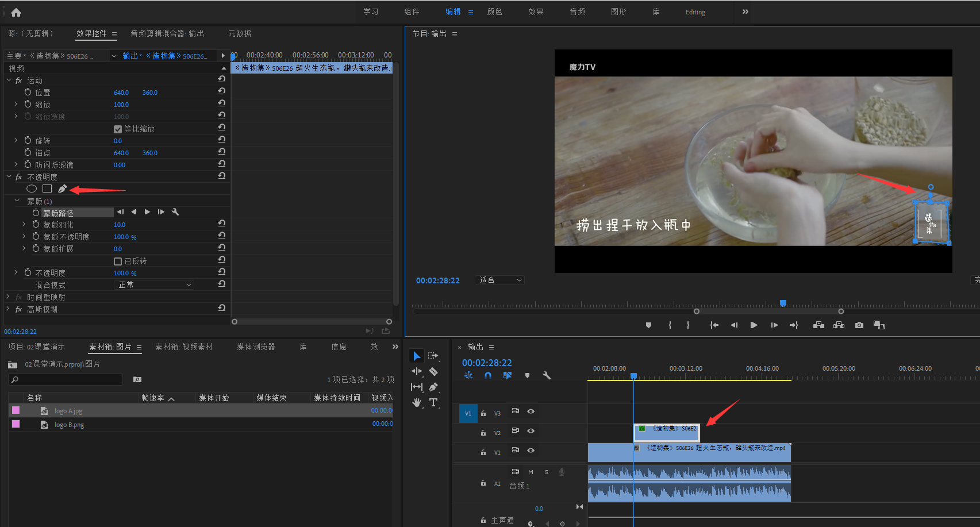Create ellipse mask under 不透明度
The height and width of the screenshot is (527, 980).
tap(32, 189)
